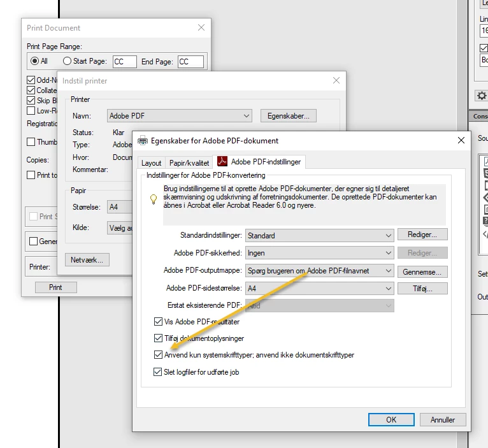Image resolution: width=488 pixels, height=448 pixels.
Task: Click Rediger next to Standardindstillinger
Action: [x=422, y=235]
